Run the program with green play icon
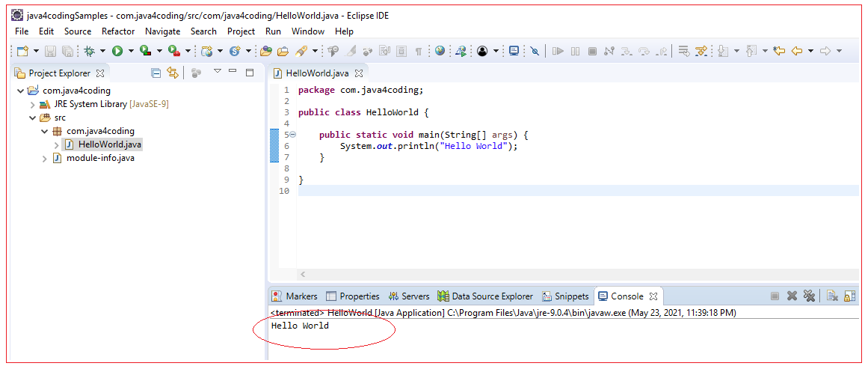Viewport: 868px width, 372px height. tap(117, 51)
